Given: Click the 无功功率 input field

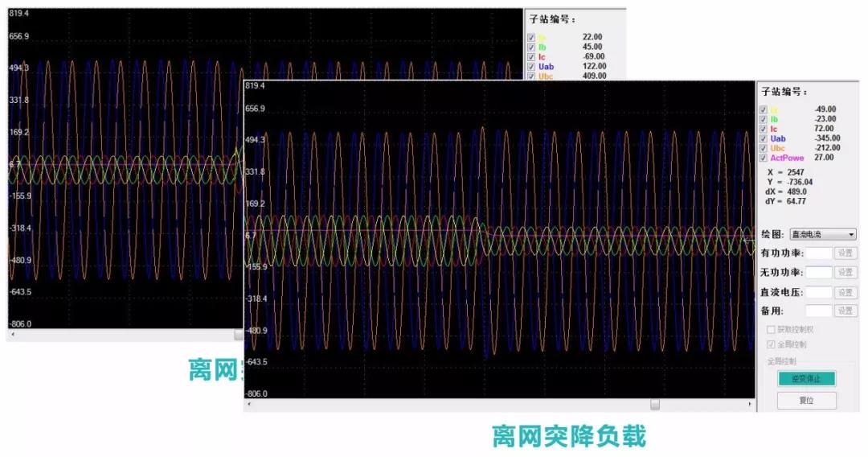Looking at the screenshot, I should (x=818, y=273).
